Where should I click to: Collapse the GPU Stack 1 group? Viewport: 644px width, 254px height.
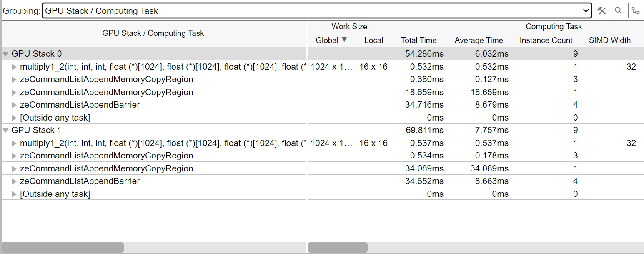click(x=6, y=131)
